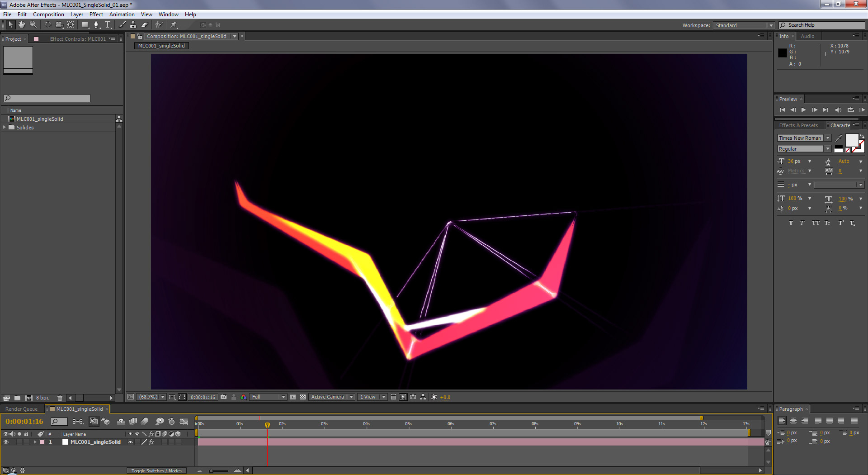Select the Hand tool

pos(21,25)
